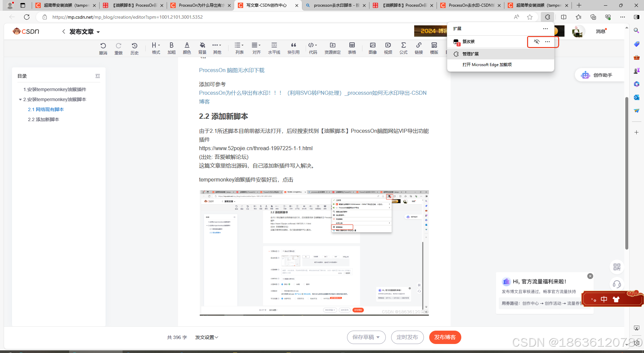Image resolution: width=644 pixels, height=353 pixels.
Task: Open the customer service headset icon
Action: pos(617,284)
